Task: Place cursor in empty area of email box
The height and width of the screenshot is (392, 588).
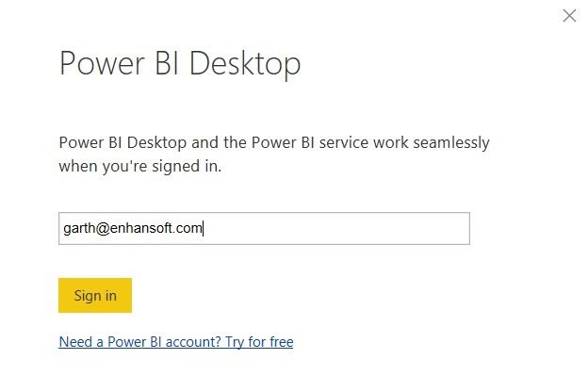Action: 335,228
